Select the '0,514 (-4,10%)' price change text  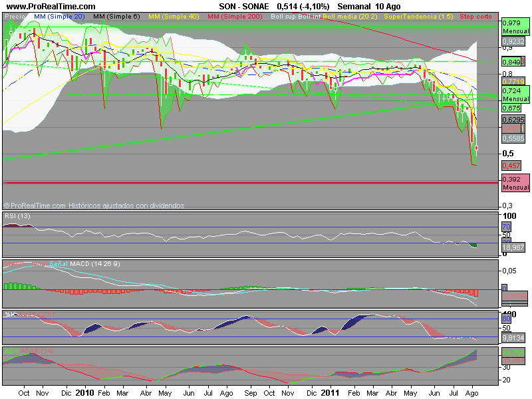[x=303, y=7]
